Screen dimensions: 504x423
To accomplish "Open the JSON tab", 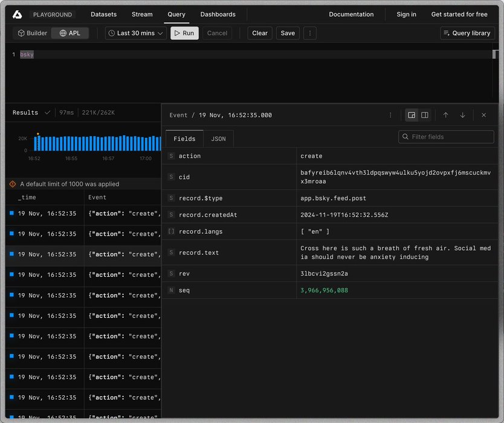I will (x=218, y=139).
